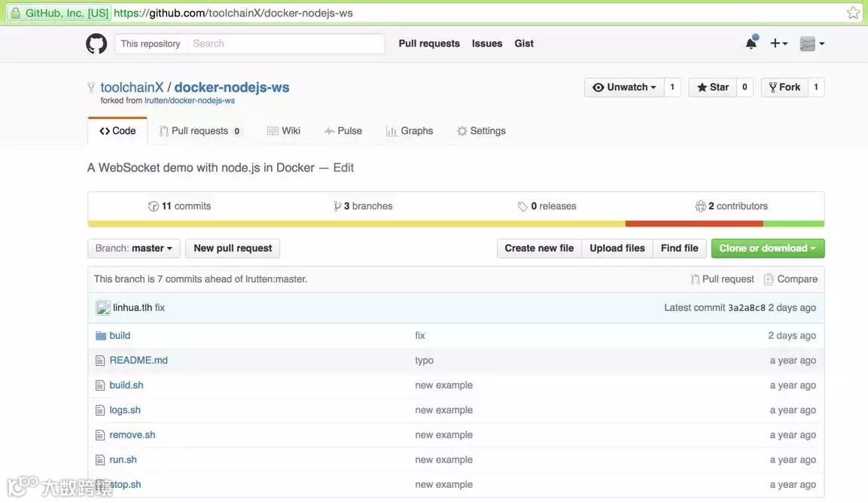Open the Clone or download dropdown

coord(768,248)
